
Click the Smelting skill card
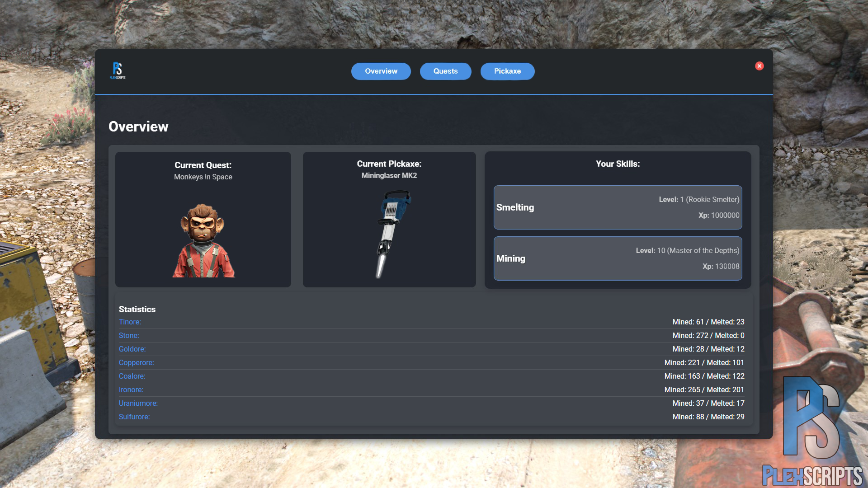[618, 207]
